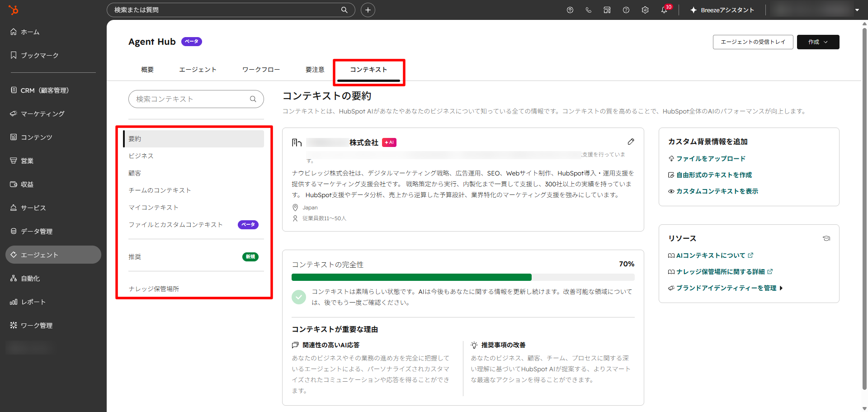Viewport: 868px width, 412px height.
Task: Switch to the エージェント tab
Action: (x=198, y=70)
